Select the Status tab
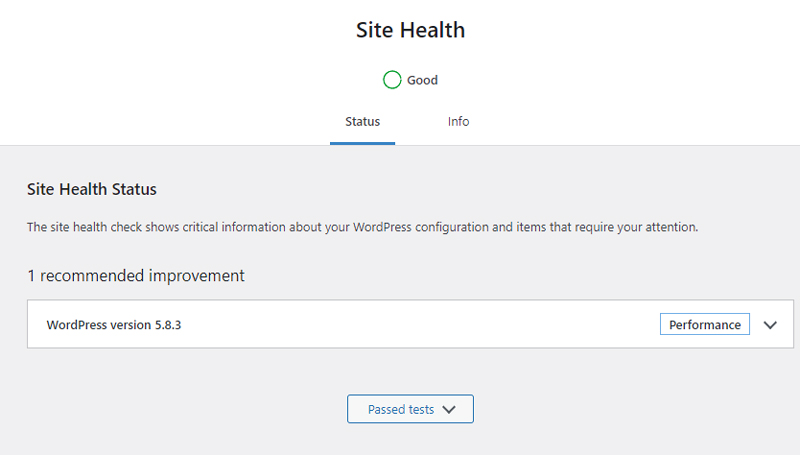800x455 pixels. point(362,122)
